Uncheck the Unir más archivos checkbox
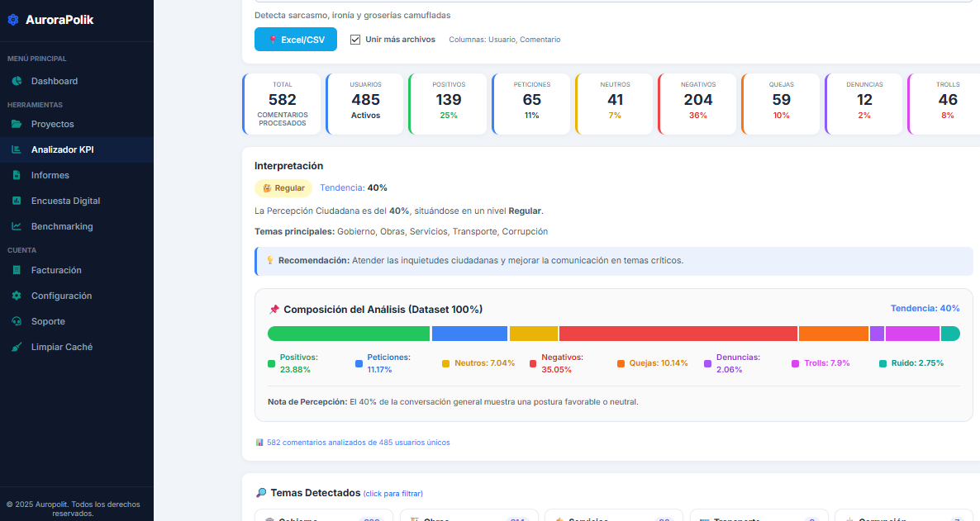980x521 pixels. click(x=355, y=39)
